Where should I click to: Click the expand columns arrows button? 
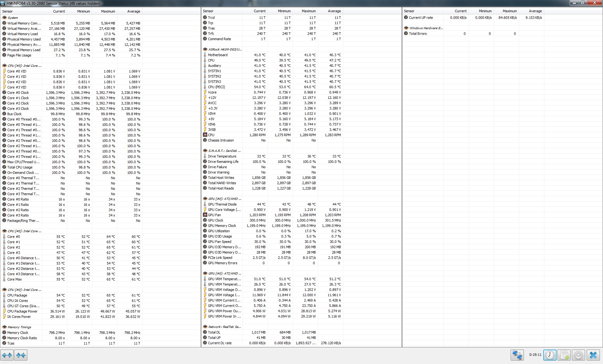point(7,355)
